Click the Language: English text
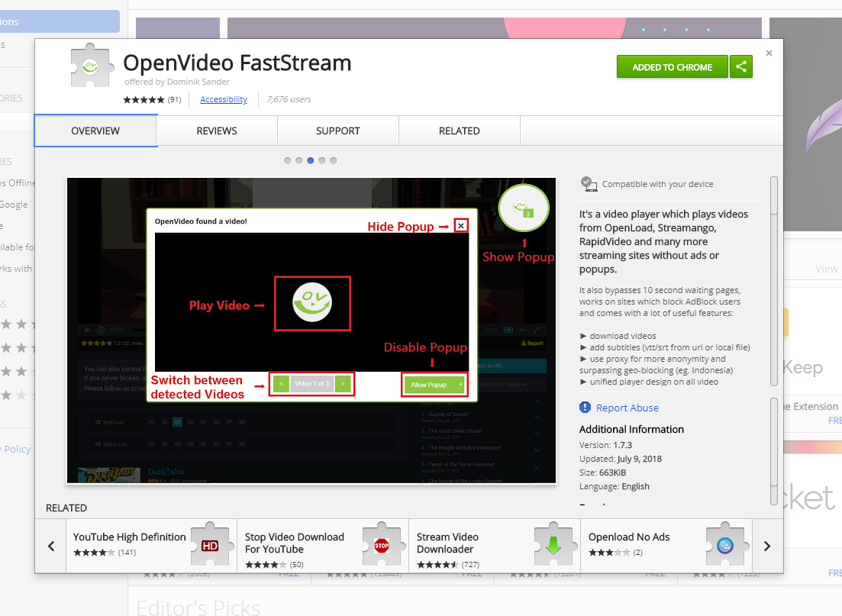Viewport: 842px width, 616px height. point(615,486)
